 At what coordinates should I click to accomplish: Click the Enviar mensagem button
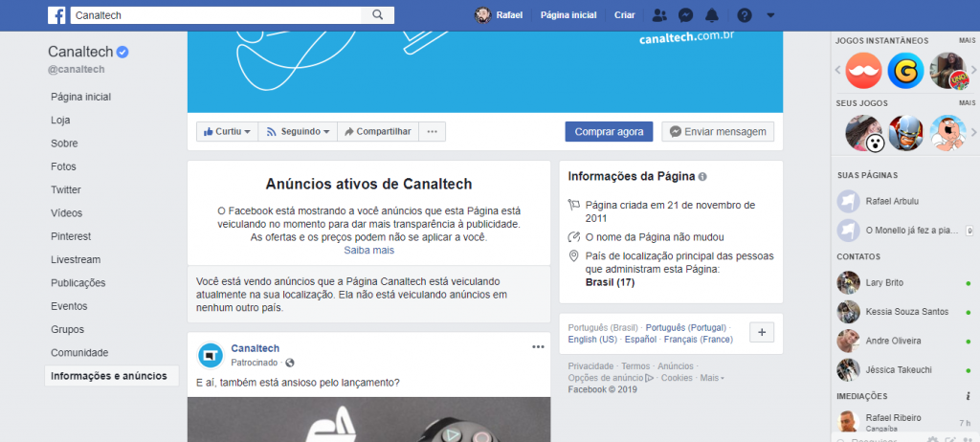pos(718,132)
